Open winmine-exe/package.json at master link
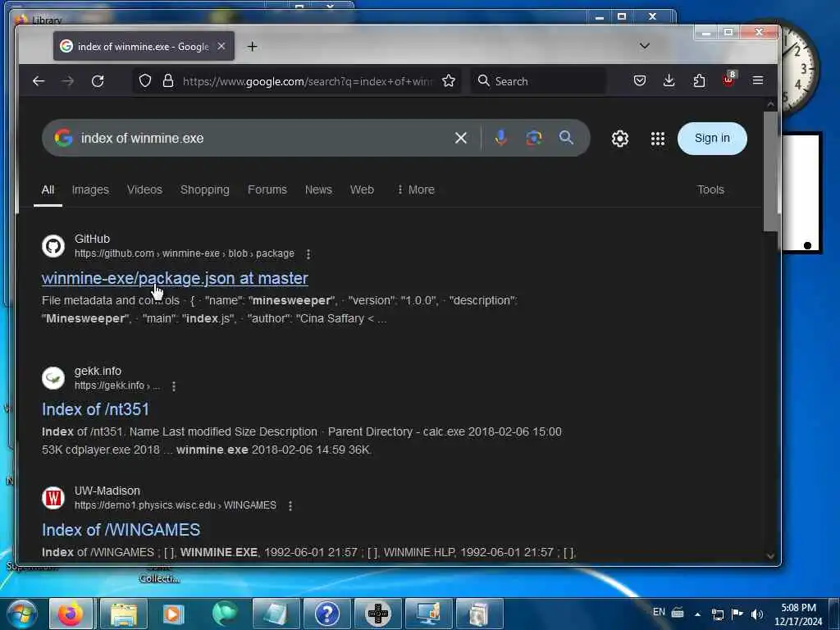The height and width of the screenshot is (630, 840). point(175,278)
